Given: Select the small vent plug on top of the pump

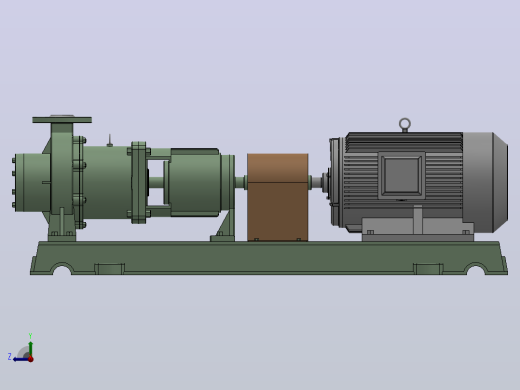Looking at the screenshot, I should coord(110,140).
